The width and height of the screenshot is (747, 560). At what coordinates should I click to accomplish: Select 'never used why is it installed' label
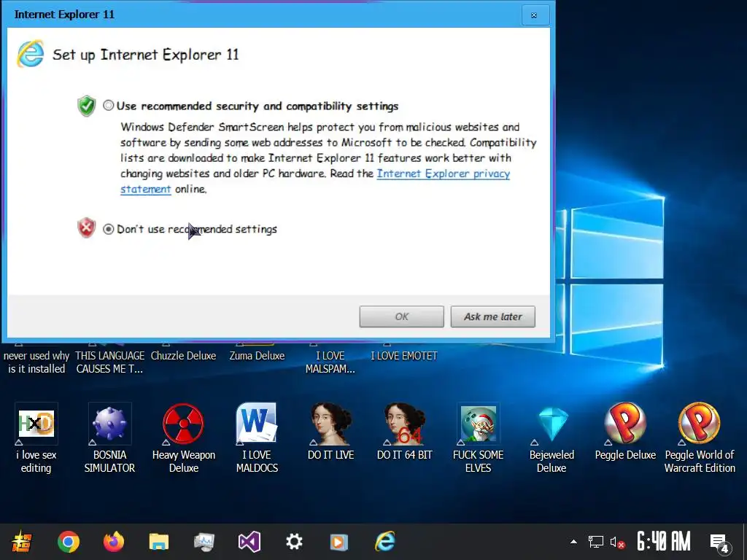tap(36, 362)
